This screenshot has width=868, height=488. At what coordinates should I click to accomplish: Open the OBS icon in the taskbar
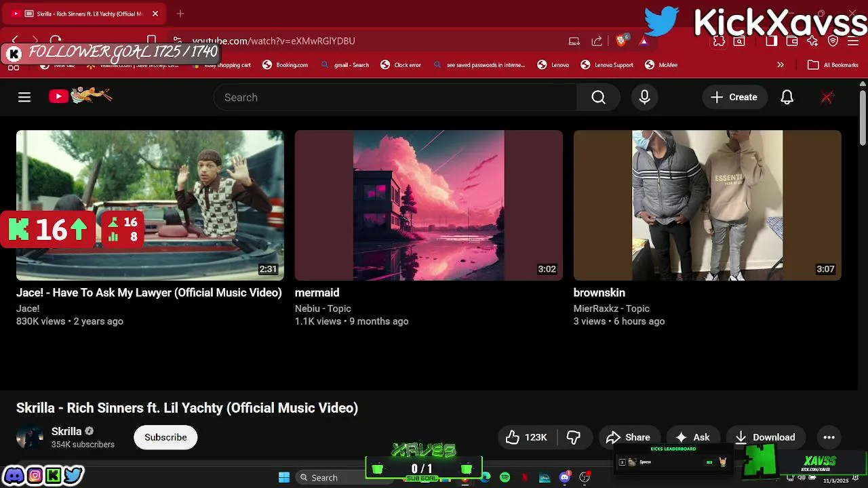[585, 477]
